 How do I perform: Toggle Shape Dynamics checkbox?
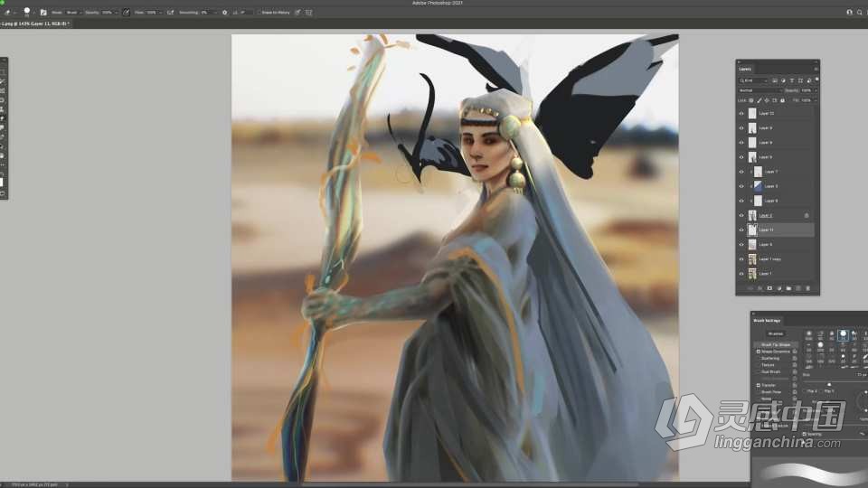point(759,352)
